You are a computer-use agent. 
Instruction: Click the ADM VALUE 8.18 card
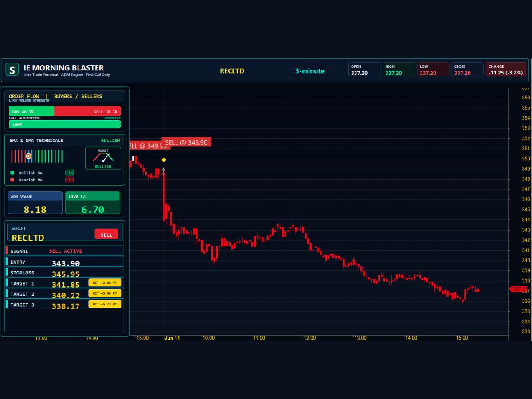coord(35,203)
